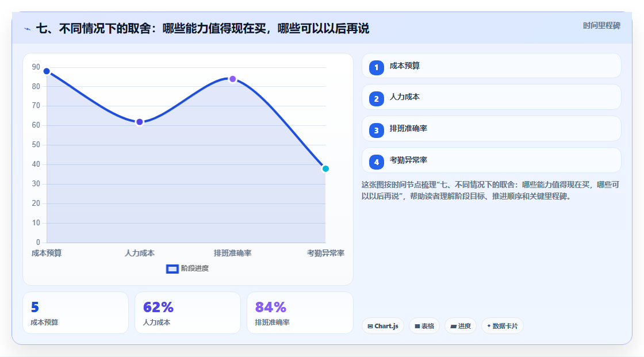The width and height of the screenshot is (644, 357).
Task: Select the 成本预算 data point on chart
Action: point(47,71)
